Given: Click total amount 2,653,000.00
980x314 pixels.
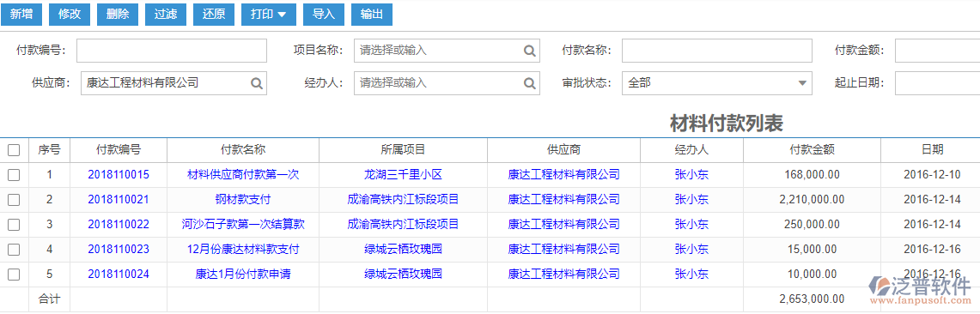Looking at the screenshot, I should tap(812, 299).
